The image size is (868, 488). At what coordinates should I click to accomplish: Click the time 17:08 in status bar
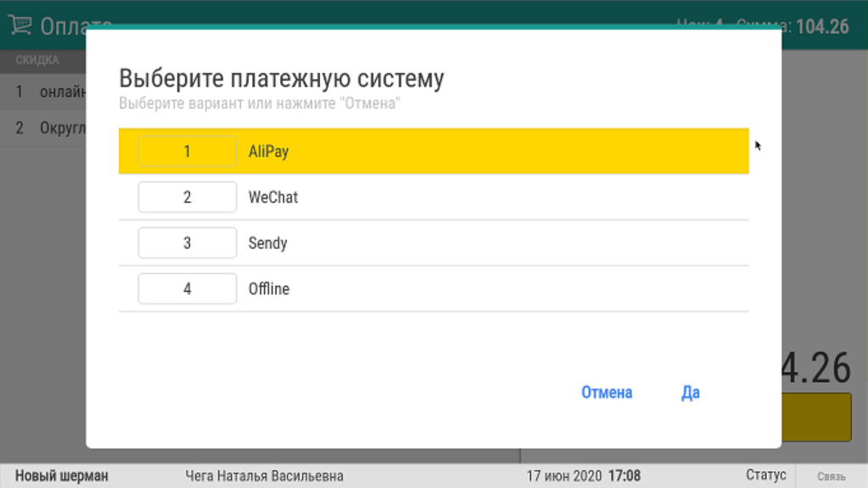[x=624, y=476]
